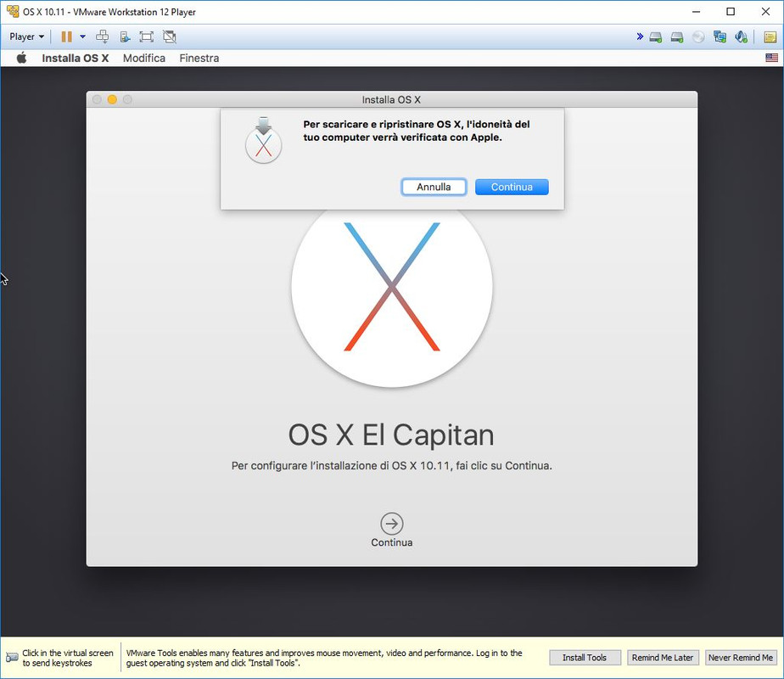This screenshot has width=784, height=679.
Task: Open the Finestra menu
Action: (199, 58)
